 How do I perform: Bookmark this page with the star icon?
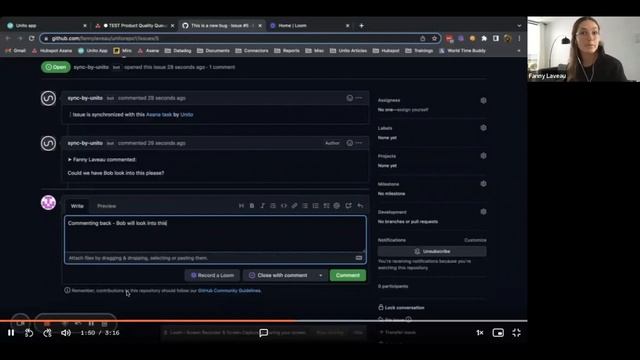tap(434, 38)
